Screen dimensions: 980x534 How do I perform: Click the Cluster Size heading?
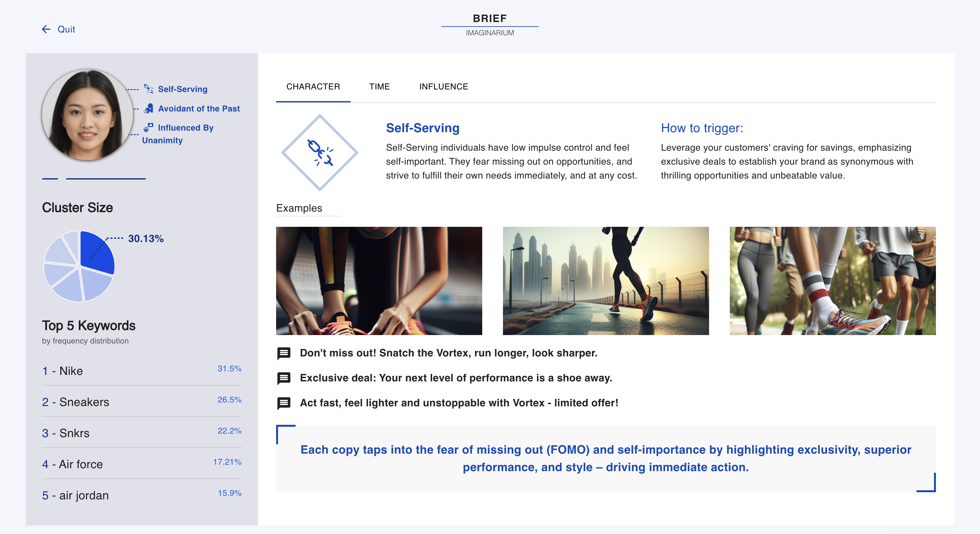tap(77, 208)
